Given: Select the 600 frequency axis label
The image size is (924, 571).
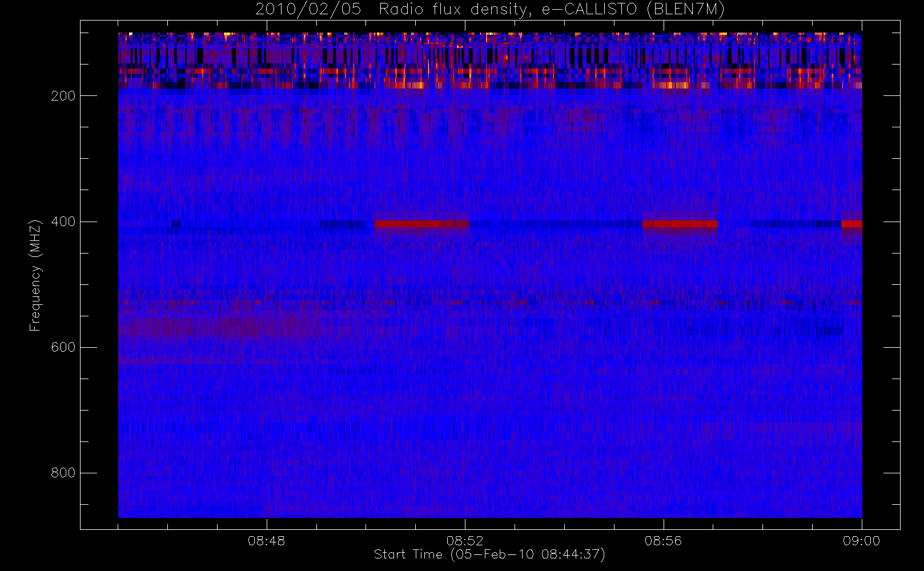Looking at the screenshot, I should pos(63,347).
